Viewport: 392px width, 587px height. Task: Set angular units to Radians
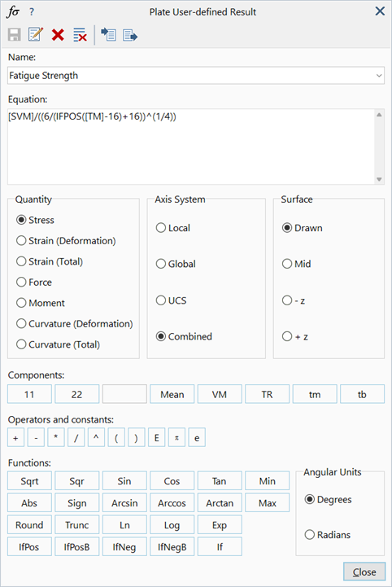(x=328, y=535)
